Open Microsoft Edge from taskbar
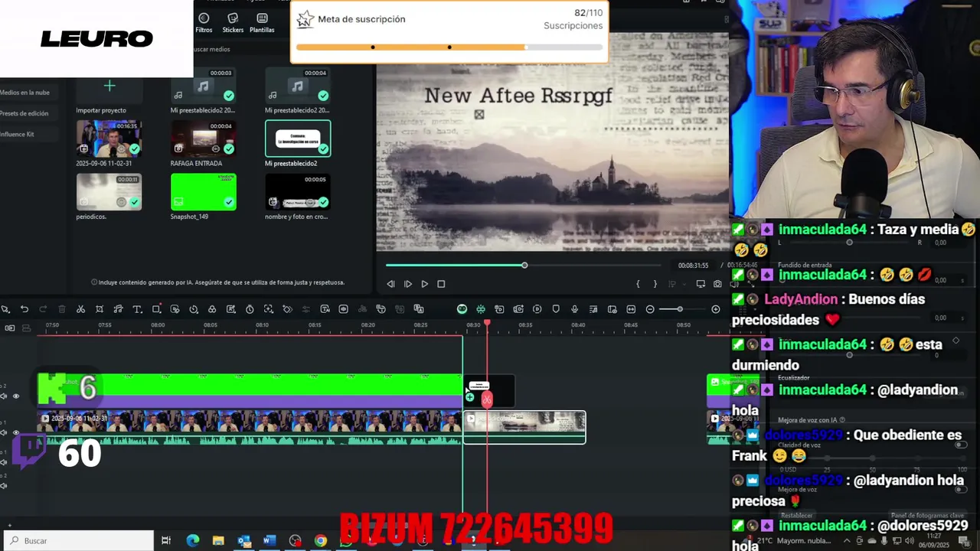This screenshot has width=980, height=551. point(193,540)
